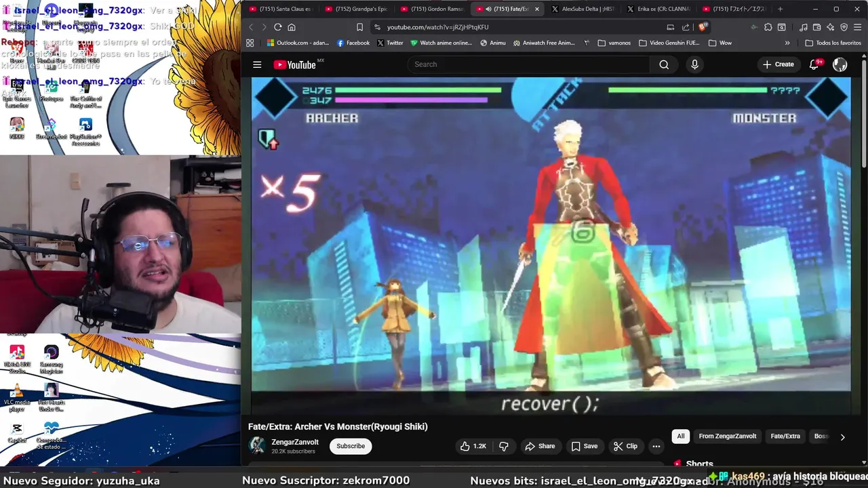The image size is (868, 488).
Task: Open YouTube notifications bell
Action: click(x=814, y=64)
